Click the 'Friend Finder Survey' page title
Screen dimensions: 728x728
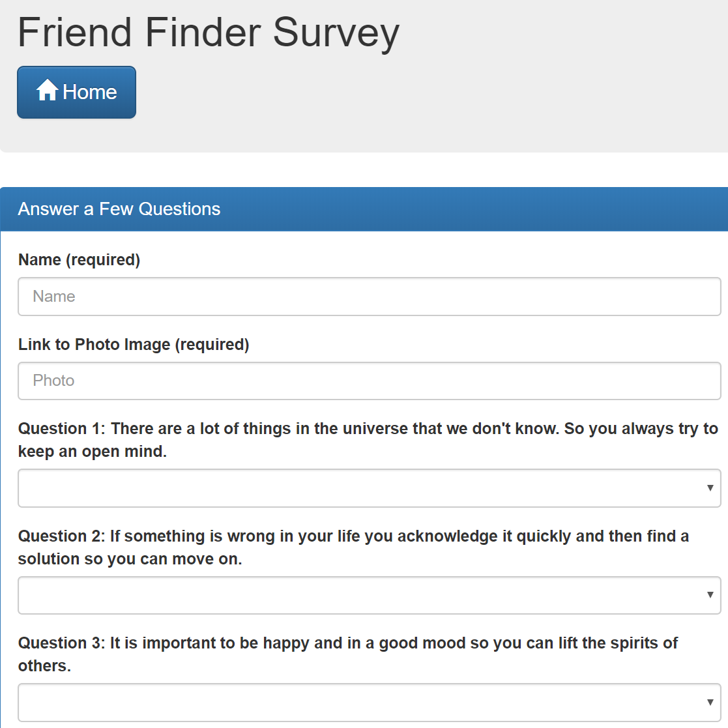pos(209,32)
